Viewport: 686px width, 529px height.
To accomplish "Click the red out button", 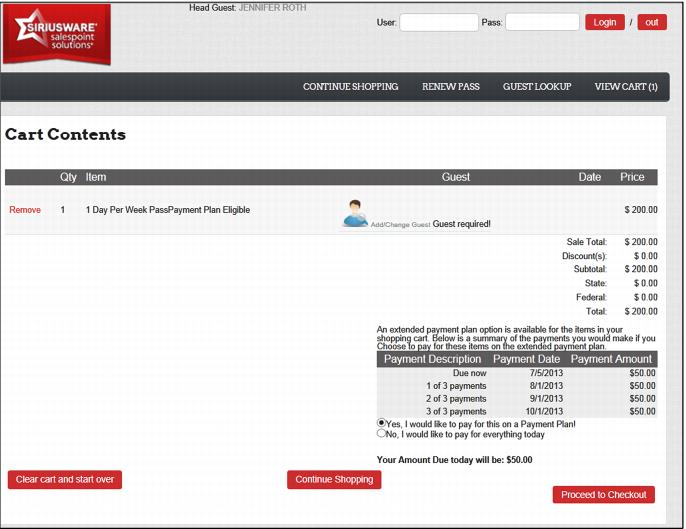I will pyautogui.click(x=652, y=22).
